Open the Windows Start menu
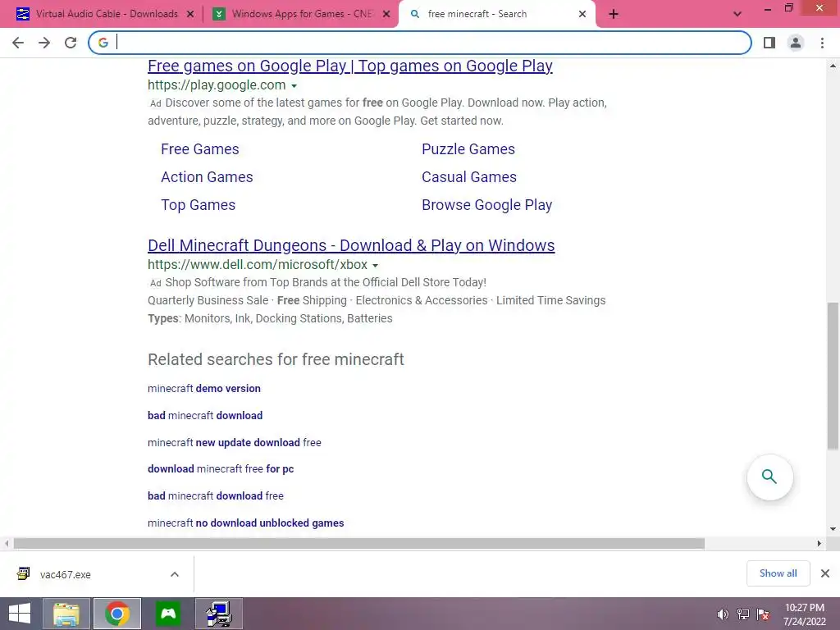840x630 pixels. tap(20, 614)
